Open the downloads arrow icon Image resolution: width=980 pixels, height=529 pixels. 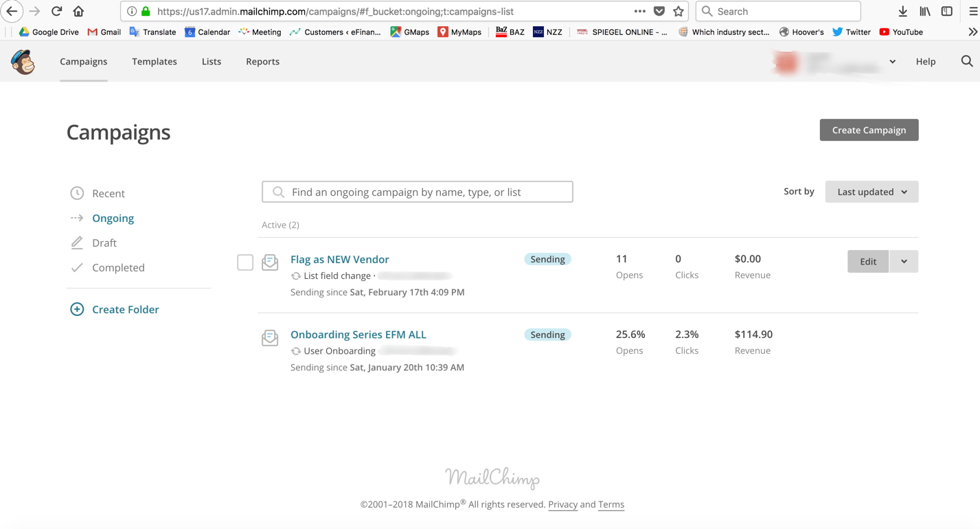903,11
